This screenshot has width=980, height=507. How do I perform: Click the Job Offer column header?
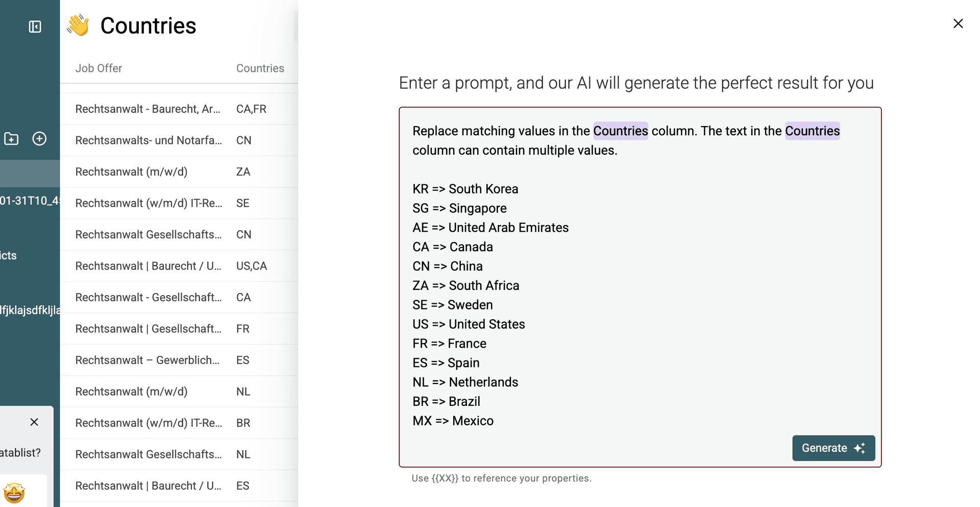(99, 68)
